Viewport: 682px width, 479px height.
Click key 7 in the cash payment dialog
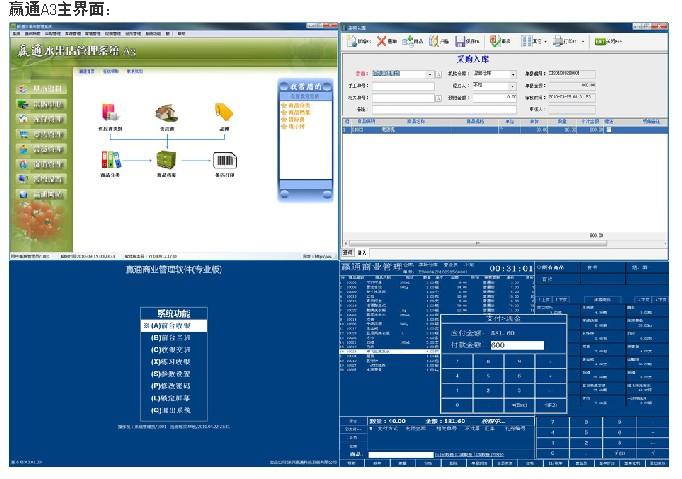point(457,362)
